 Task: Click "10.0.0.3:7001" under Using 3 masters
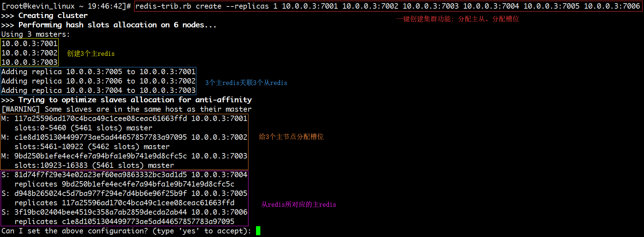(x=29, y=44)
